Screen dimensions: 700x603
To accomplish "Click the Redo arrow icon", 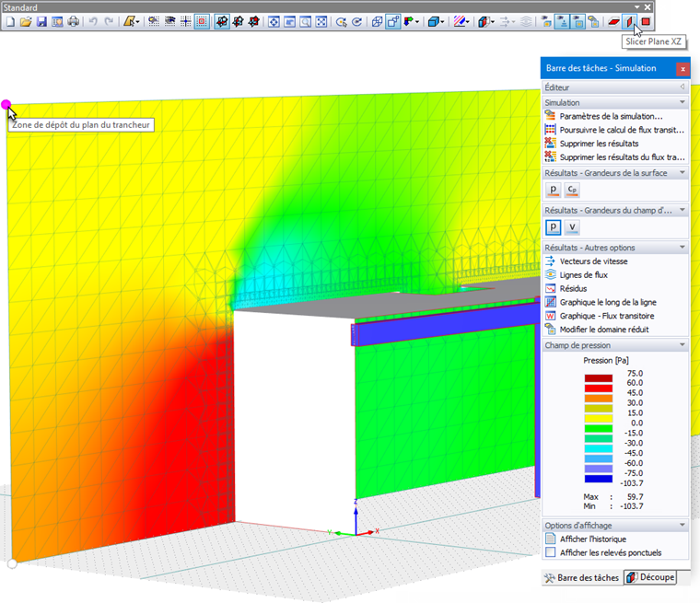I will pos(109,22).
